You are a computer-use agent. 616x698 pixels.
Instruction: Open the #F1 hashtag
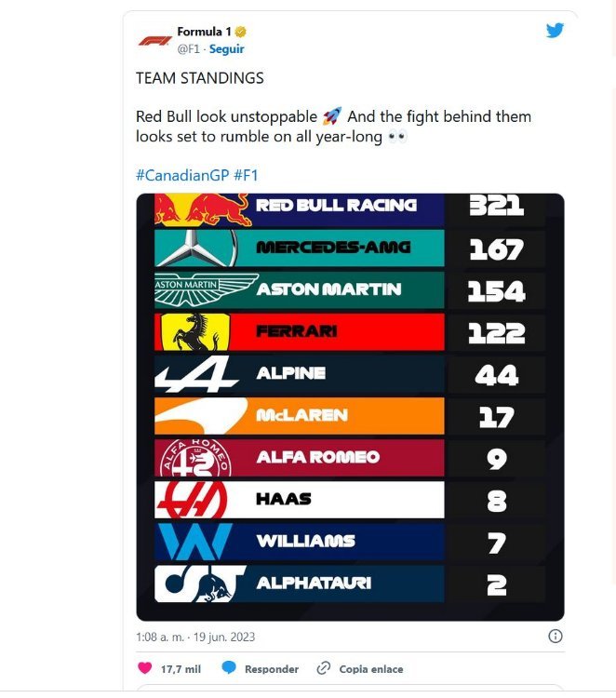point(246,175)
